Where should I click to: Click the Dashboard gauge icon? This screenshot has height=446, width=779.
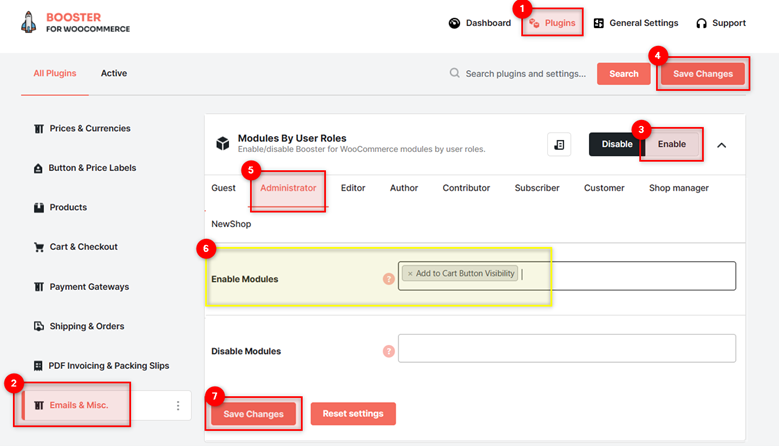tap(454, 23)
